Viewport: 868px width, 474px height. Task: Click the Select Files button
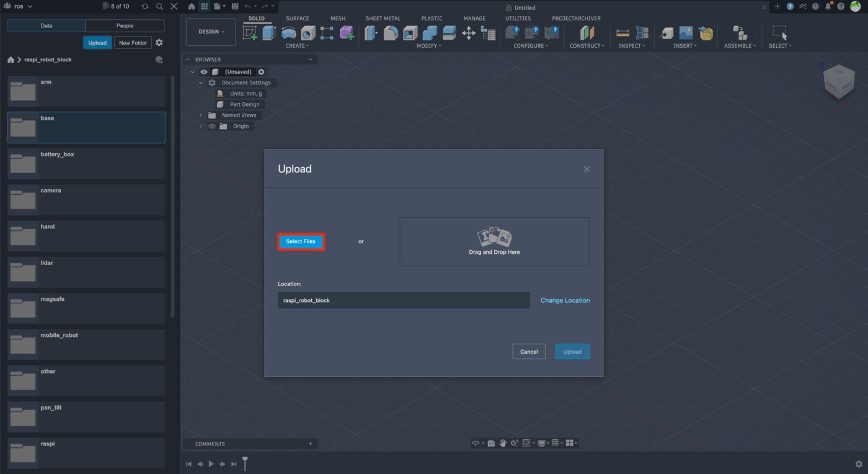[301, 241]
